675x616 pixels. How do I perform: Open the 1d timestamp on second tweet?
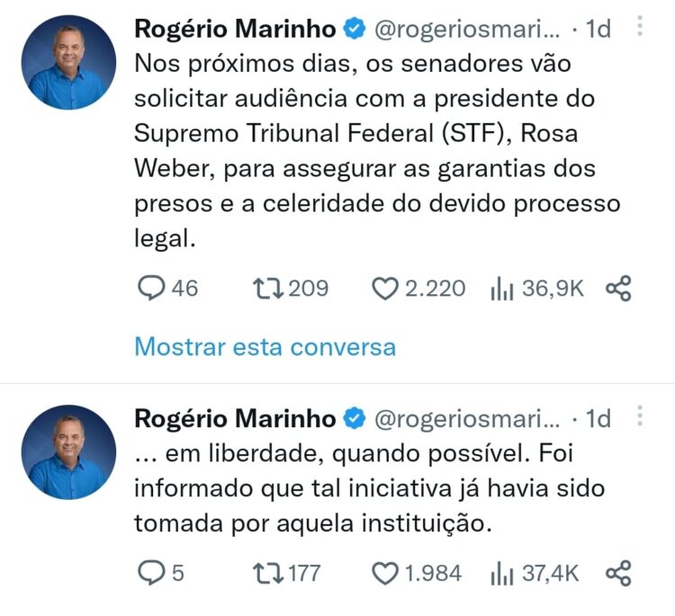[x=598, y=418]
